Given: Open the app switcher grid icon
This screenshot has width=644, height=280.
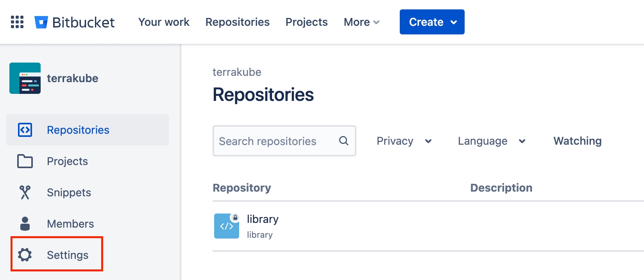Looking at the screenshot, I should point(17,22).
